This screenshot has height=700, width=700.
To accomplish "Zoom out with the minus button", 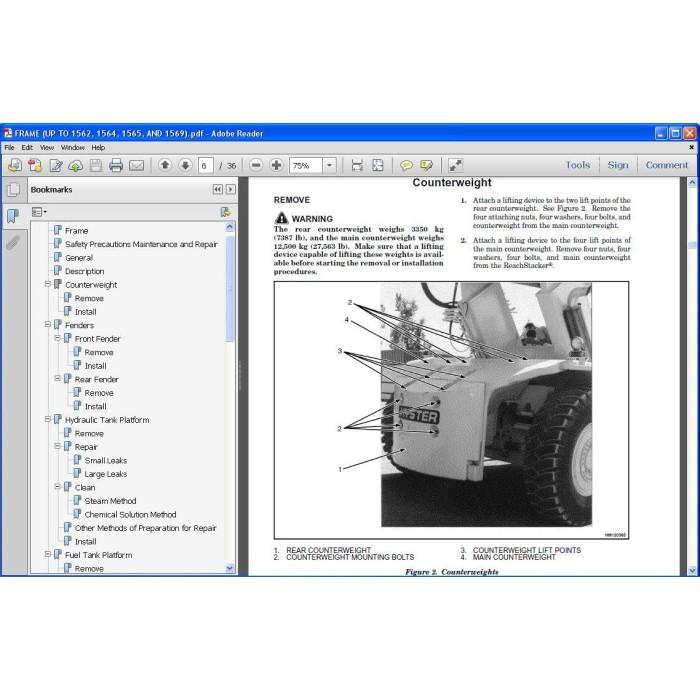I will [256, 165].
